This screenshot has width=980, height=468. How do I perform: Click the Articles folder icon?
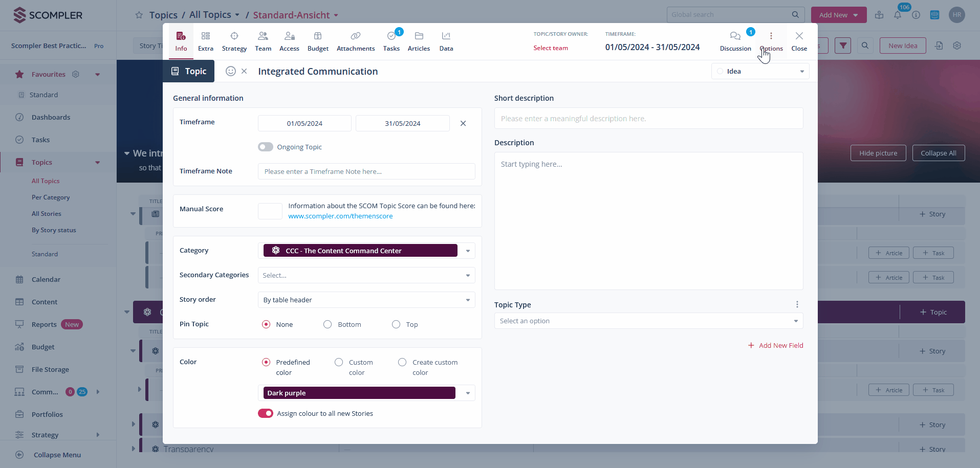[x=419, y=36]
